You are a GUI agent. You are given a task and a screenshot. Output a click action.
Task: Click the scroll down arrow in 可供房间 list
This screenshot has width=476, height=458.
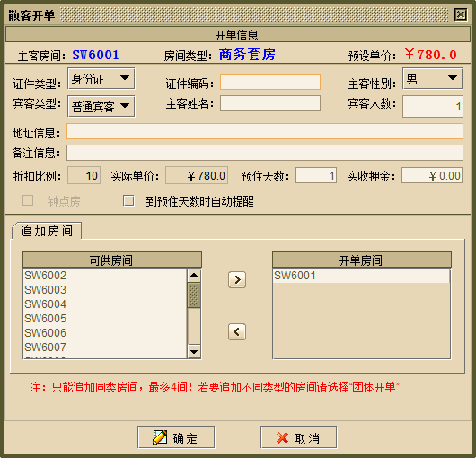coord(194,351)
